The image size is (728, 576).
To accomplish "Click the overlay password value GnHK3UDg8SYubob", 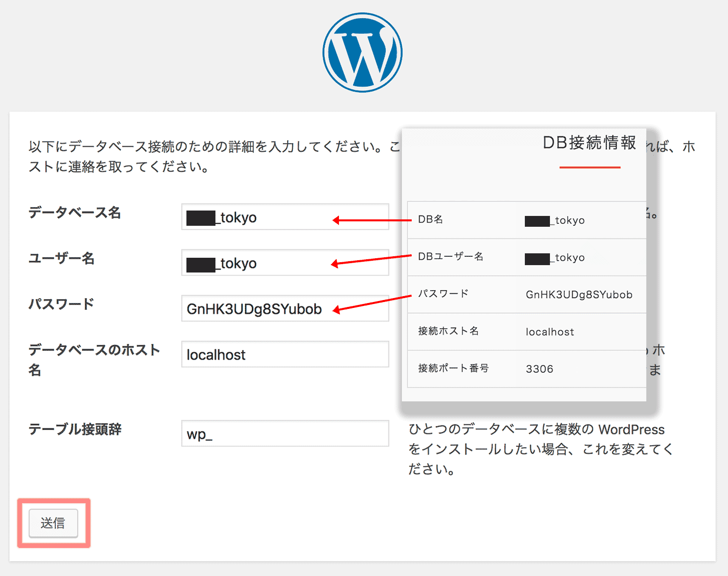I will [x=579, y=295].
